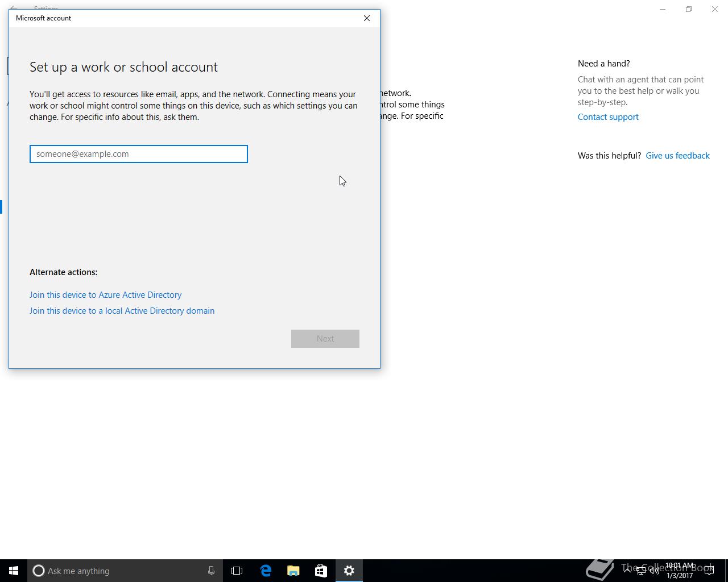Image resolution: width=728 pixels, height=582 pixels.
Task: Minimize the Settings window
Action: click(663, 9)
